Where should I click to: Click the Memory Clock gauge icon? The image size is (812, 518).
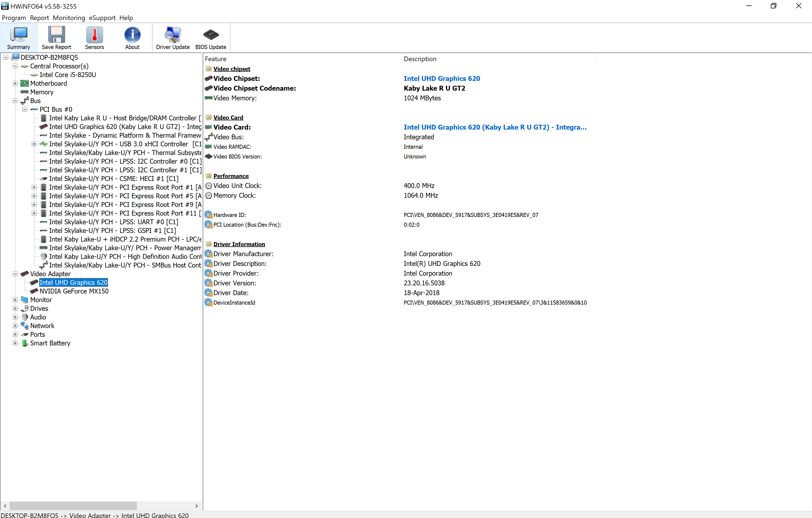click(209, 196)
